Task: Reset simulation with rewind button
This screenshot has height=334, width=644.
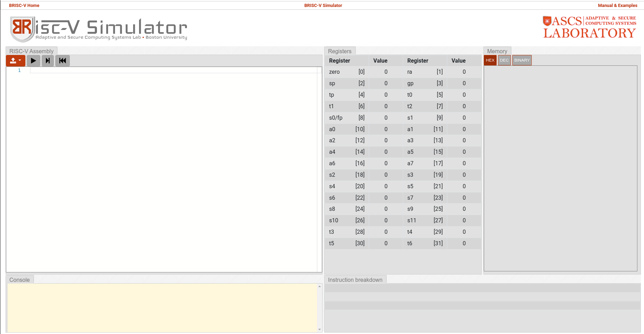Action: [63, 61]
